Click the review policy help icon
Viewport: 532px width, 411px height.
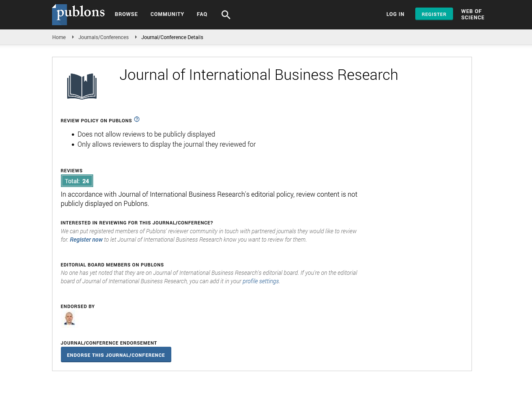coord(137,119)
